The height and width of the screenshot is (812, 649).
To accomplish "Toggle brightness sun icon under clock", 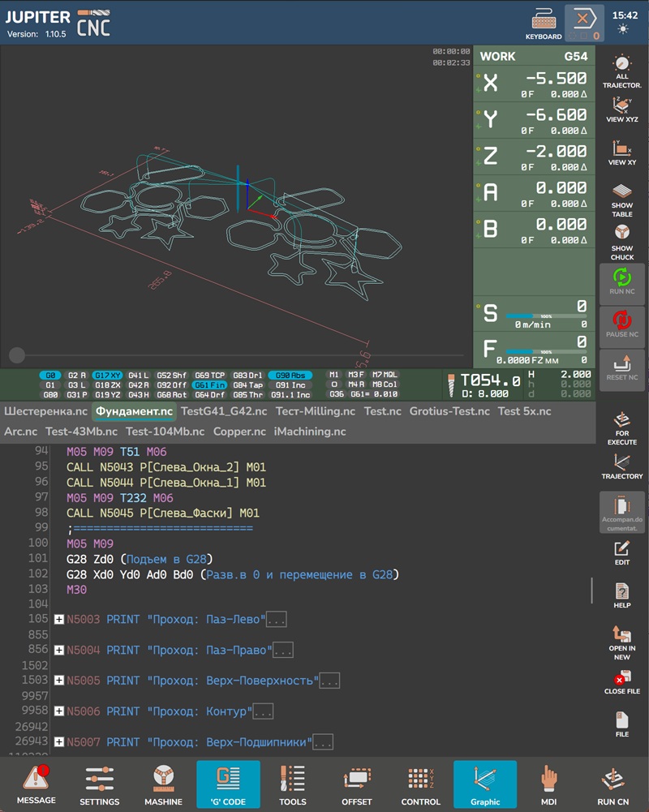I will (x=622, y=29).
